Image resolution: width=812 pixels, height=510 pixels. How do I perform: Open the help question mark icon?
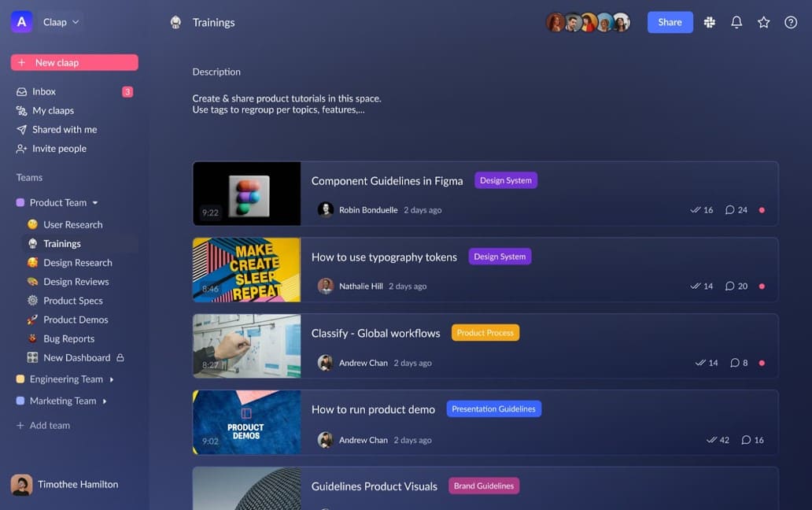click(x=790, y=22)
